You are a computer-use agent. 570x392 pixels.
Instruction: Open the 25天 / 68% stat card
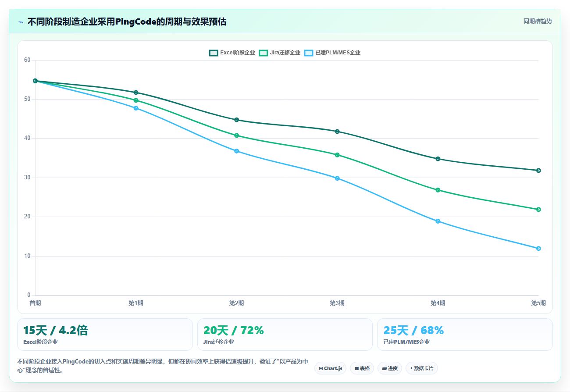coord(465,335)
